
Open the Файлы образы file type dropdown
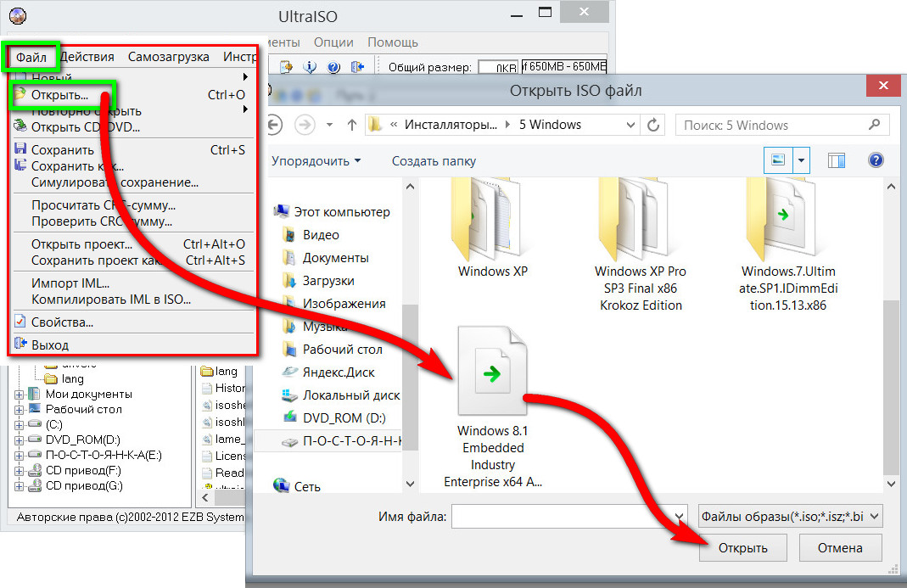click(x=790, y=516)
